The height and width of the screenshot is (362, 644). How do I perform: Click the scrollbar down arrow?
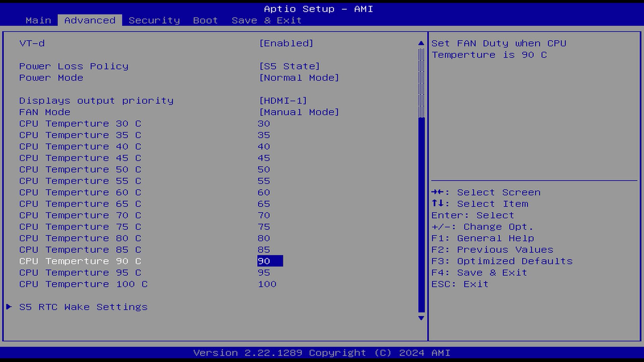(x=421, y=318)
